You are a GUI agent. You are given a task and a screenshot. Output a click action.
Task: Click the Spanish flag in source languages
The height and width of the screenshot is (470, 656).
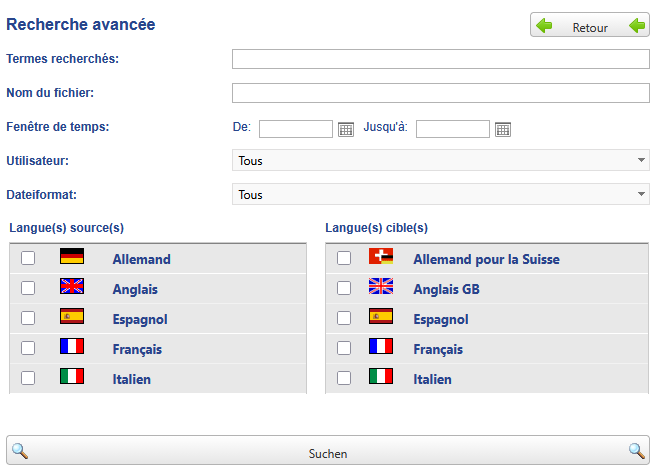[72, 318]
